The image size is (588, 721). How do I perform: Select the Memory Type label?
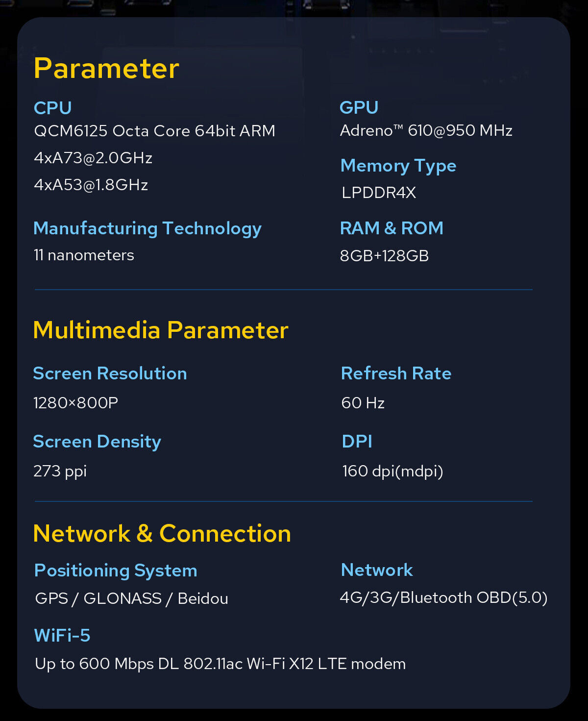398,166
